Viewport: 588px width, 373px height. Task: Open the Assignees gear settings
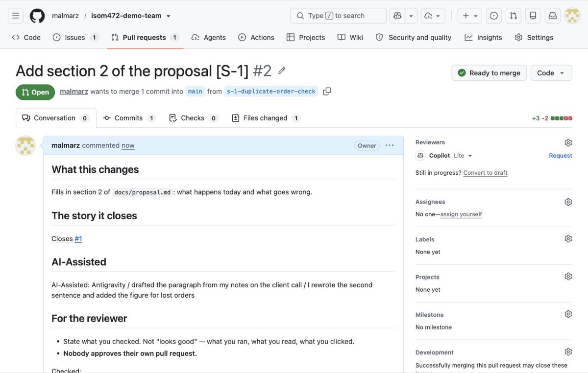(x=568, y=202)
